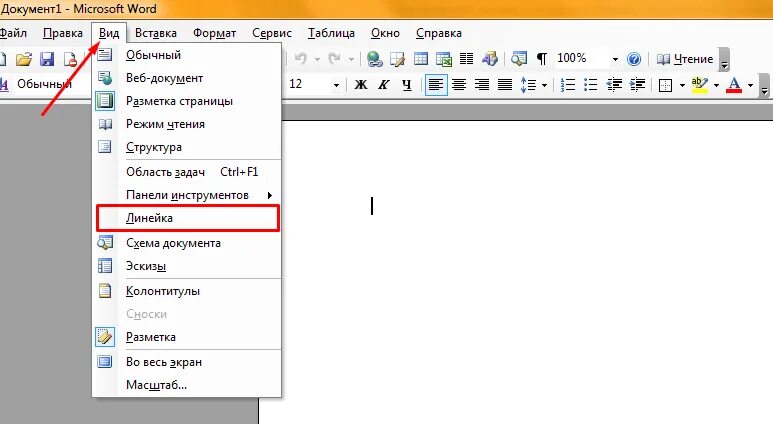
Task: Open the line spacing dropdown arrow
Action: (x=544, y=85)
